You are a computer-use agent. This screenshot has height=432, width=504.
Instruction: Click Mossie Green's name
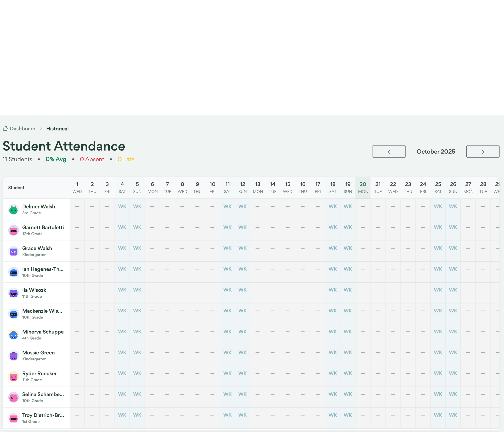(38, 352)
